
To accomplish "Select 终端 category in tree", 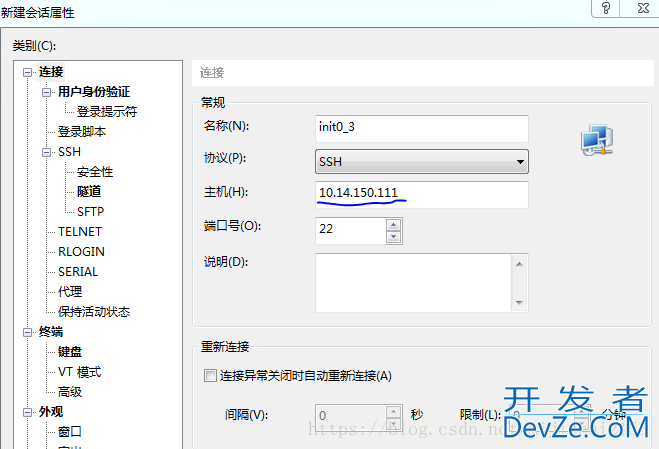I will pyautogui.click(x=51, y=332).
